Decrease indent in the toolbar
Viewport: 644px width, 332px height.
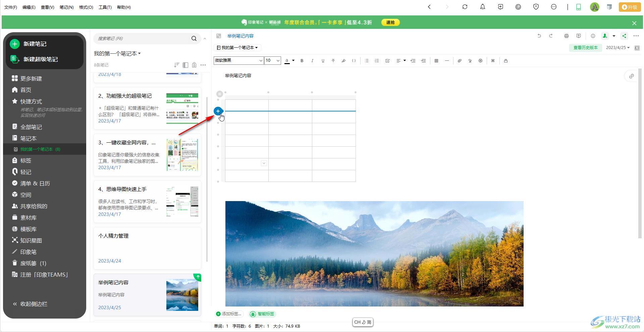click(413, 61)
